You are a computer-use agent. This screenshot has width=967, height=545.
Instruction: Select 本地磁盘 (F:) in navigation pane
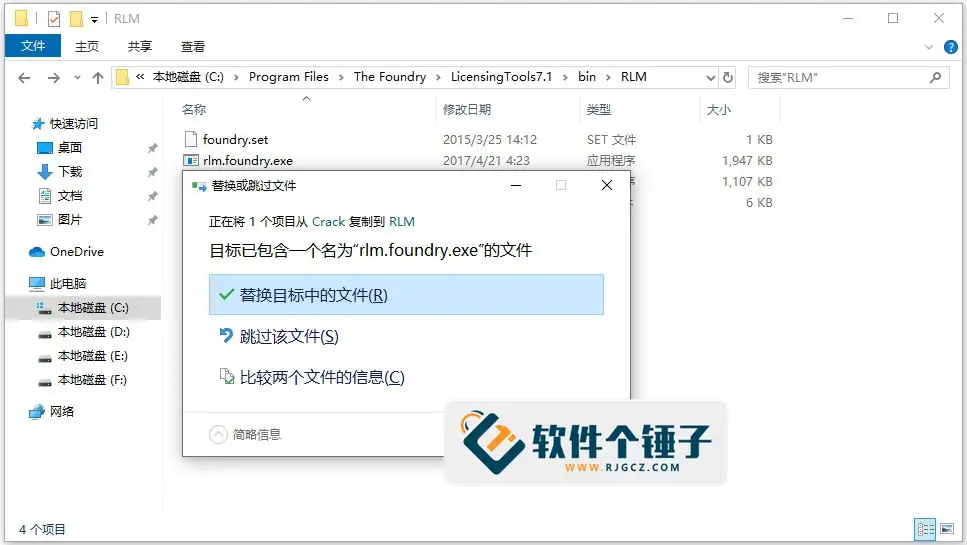92,380
